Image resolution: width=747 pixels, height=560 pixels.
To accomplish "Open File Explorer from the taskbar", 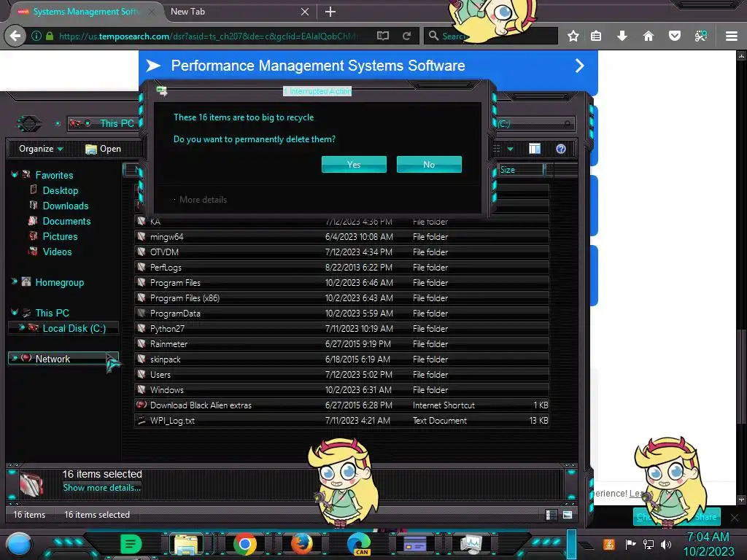I will point(186,544).
